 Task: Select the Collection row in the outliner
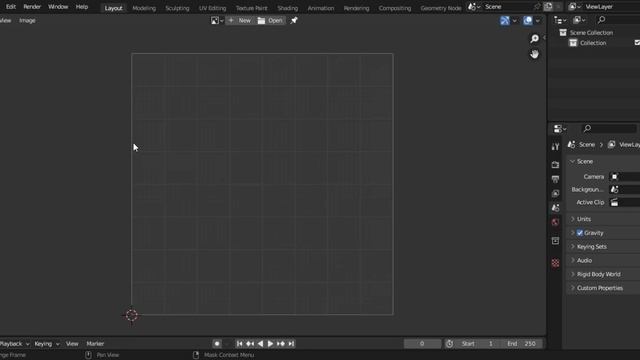click(x=593, y=43)
